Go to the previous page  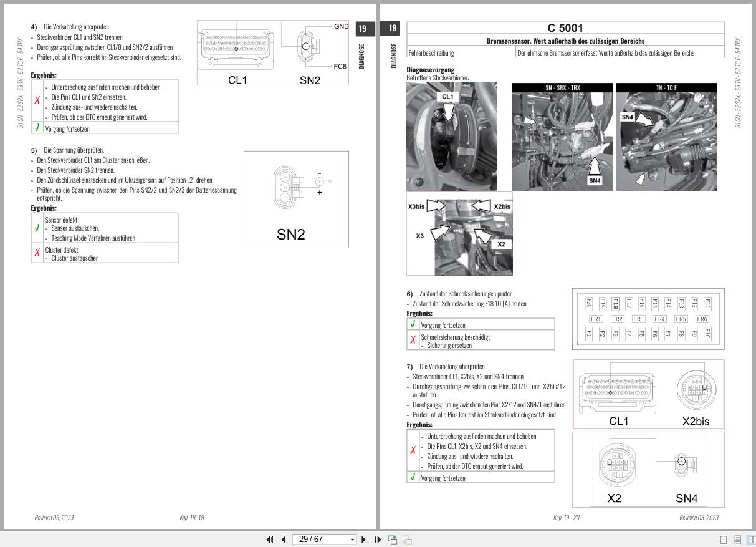pyautogui.click(x=284, y=540)
